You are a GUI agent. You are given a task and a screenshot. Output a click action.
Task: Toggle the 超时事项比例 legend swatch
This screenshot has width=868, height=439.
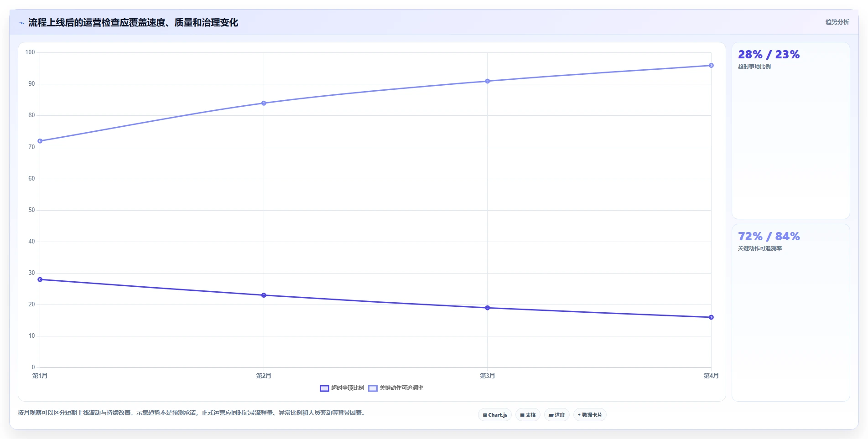pos(324,388)
